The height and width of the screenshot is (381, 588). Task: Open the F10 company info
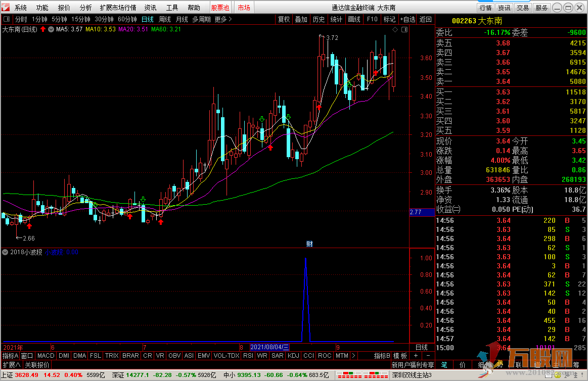(x=372, y=19)
